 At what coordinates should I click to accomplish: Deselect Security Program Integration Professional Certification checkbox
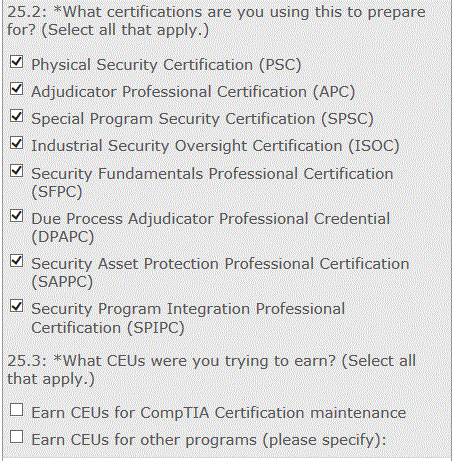pyautogui.click(x=16, y=306)
